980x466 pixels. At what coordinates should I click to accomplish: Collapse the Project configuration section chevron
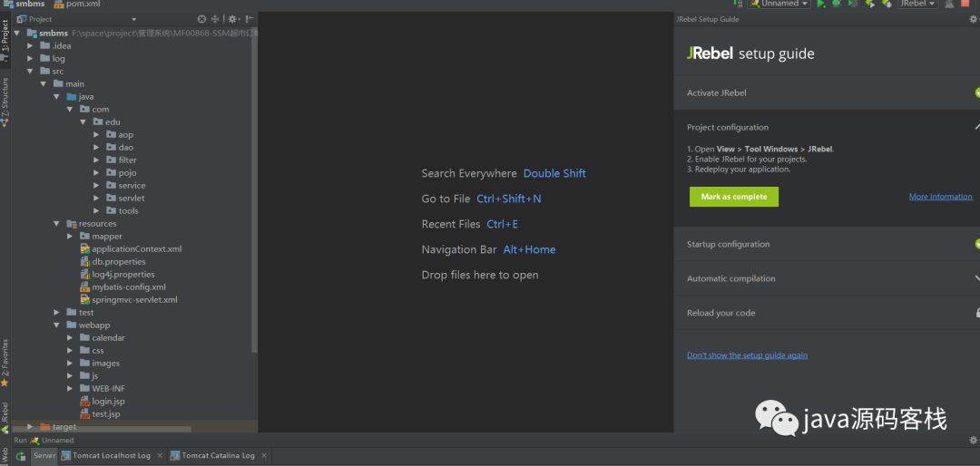tap(976, 128)
